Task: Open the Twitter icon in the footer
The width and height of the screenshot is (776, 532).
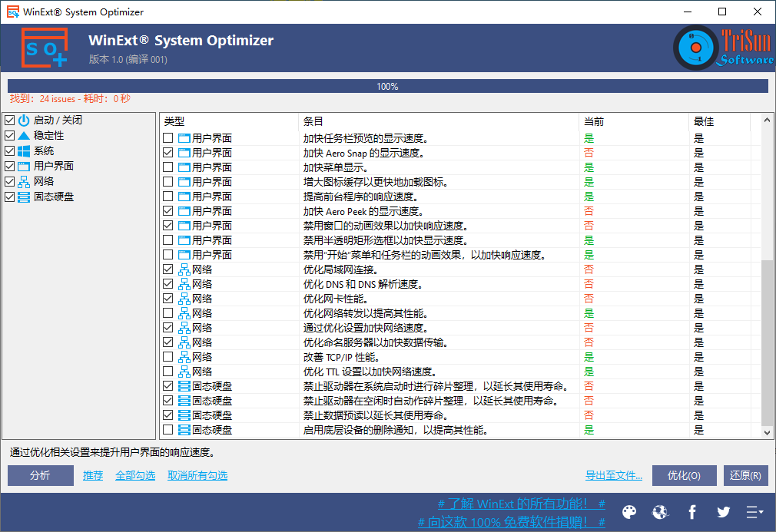Action: [722, 512]
